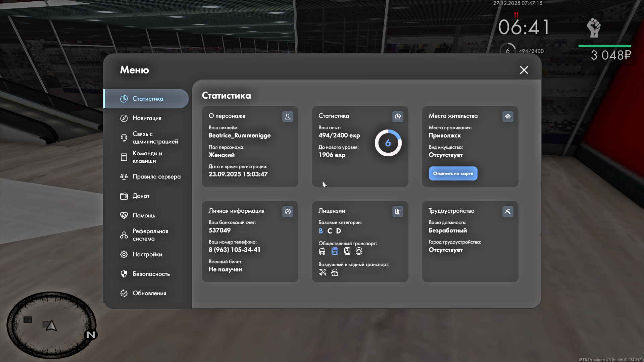The image size is (644, 362).
Task: Open the Навигация menu section
Action: (x=147, y=118)
